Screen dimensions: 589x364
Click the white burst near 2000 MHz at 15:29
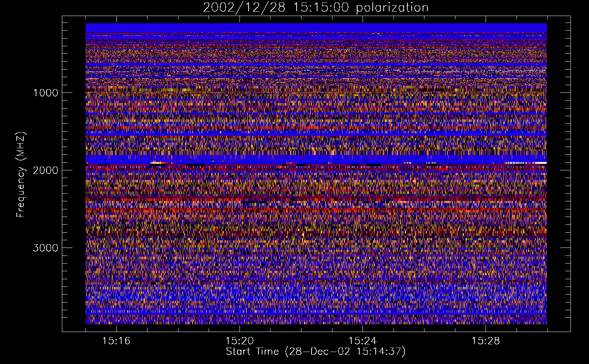(x=526, y=163)
